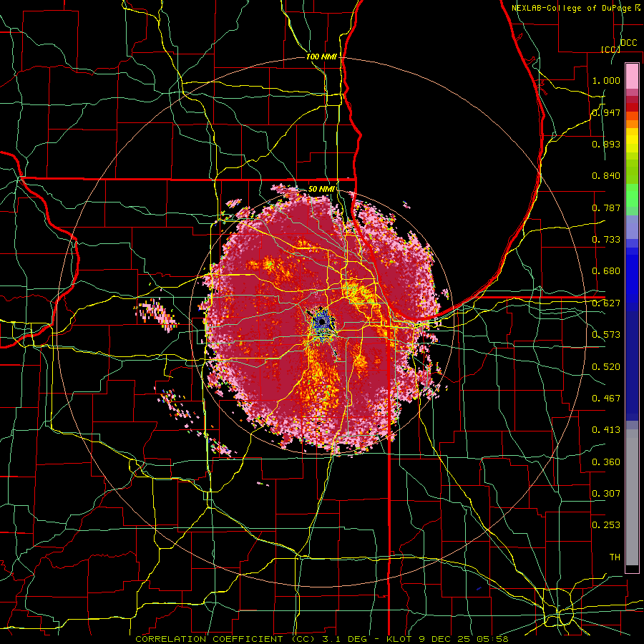644x644 pixels.
Task: Click the 0.733 legend value
Action: click(x=606, y=240)
